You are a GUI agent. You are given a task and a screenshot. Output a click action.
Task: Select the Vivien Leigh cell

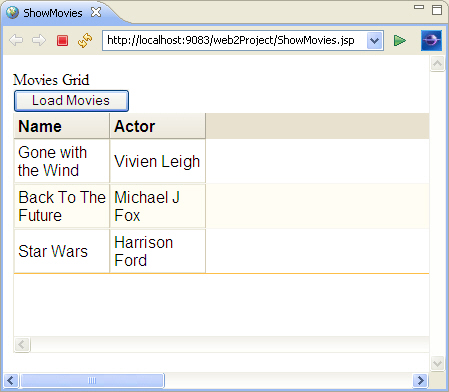158,161
